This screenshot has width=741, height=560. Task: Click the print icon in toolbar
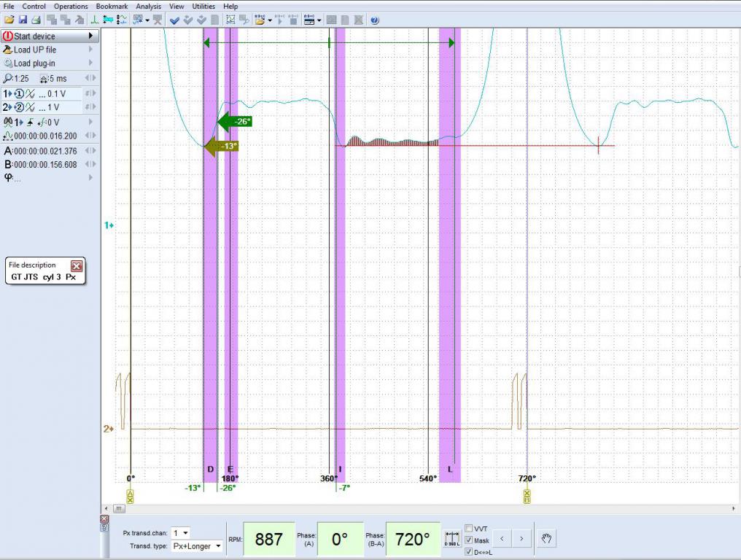pos(35,20)
